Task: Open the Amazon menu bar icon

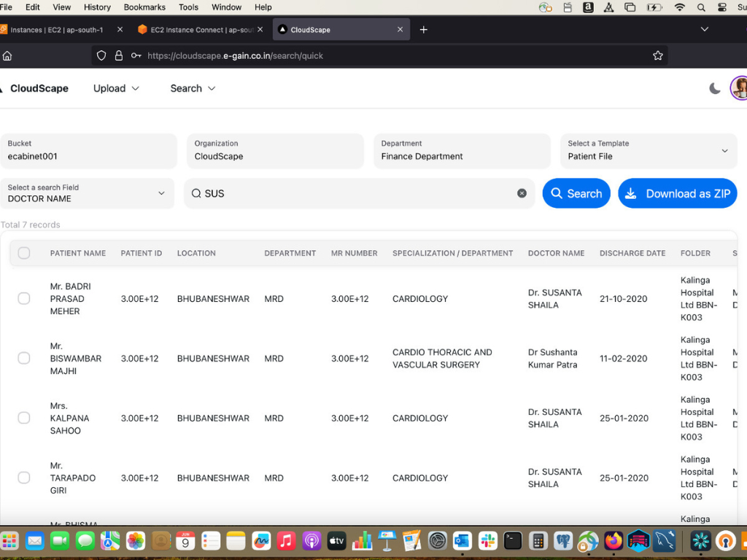Action: [589, 7]
